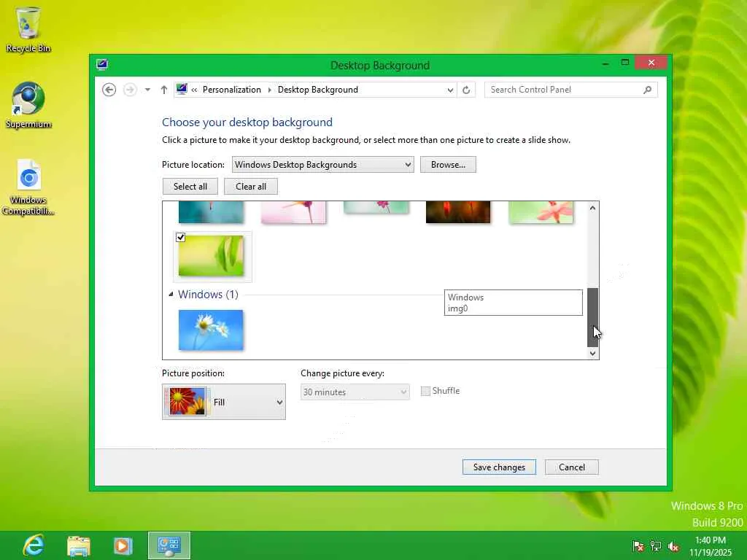
Task: Click the muted volume tray icon
Action: tap(673, 545)
